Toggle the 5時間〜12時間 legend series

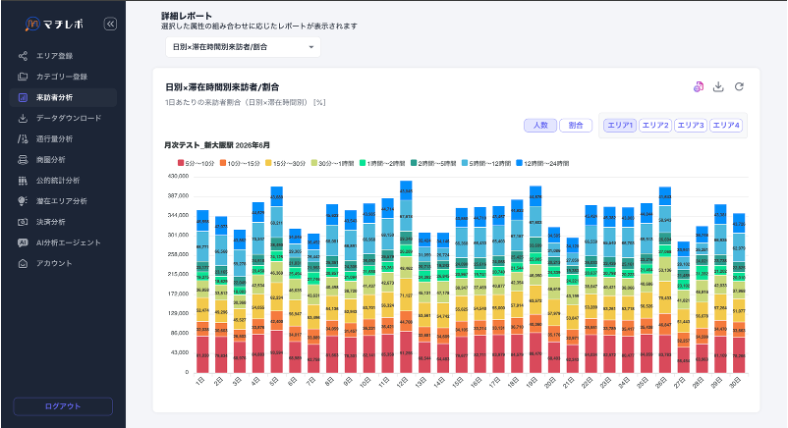click(486, 163)
